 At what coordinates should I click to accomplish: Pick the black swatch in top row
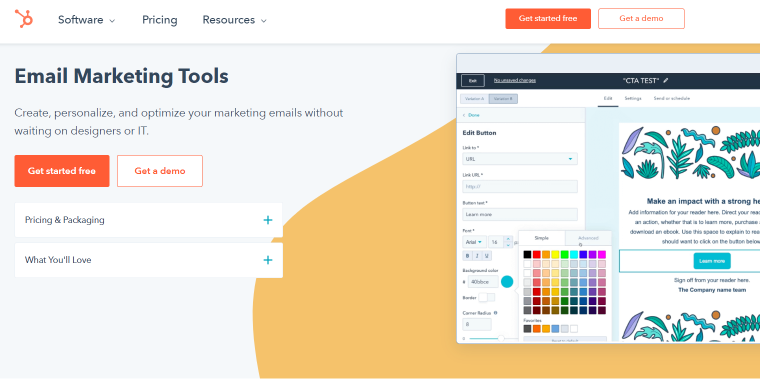(527, 254)
